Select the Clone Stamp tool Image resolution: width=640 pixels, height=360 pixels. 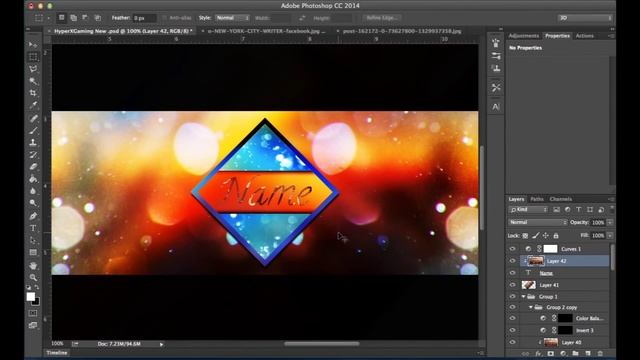click(x=33, y=142)
